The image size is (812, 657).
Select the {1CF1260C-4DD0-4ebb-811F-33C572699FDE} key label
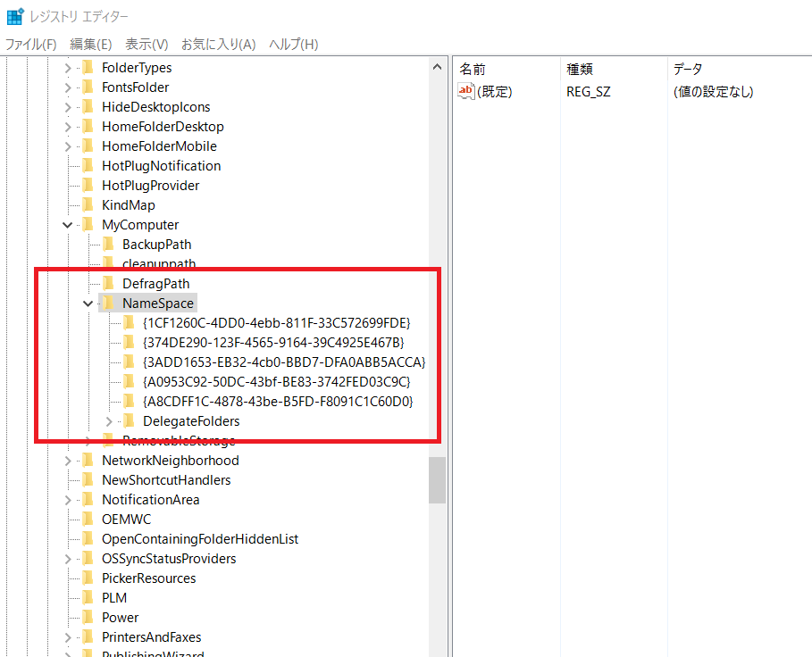[277, 323]
